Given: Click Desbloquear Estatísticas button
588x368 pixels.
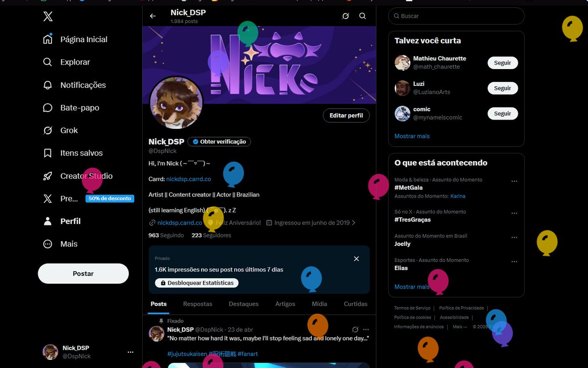Looking at the screenshot, I should click(x=197, y=283).
